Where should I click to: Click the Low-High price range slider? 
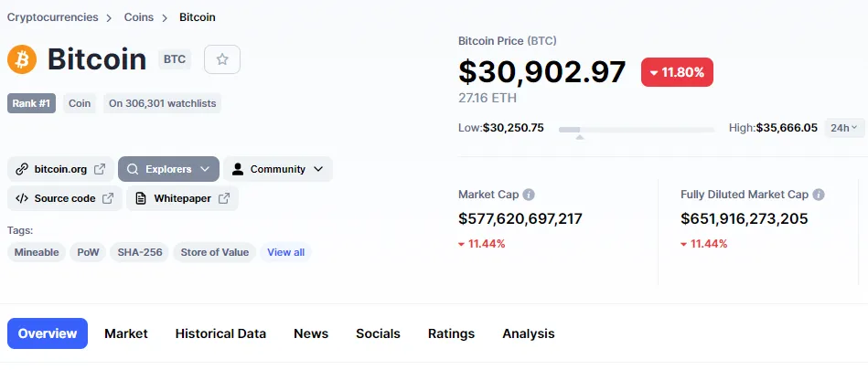[x=636, y=130]
